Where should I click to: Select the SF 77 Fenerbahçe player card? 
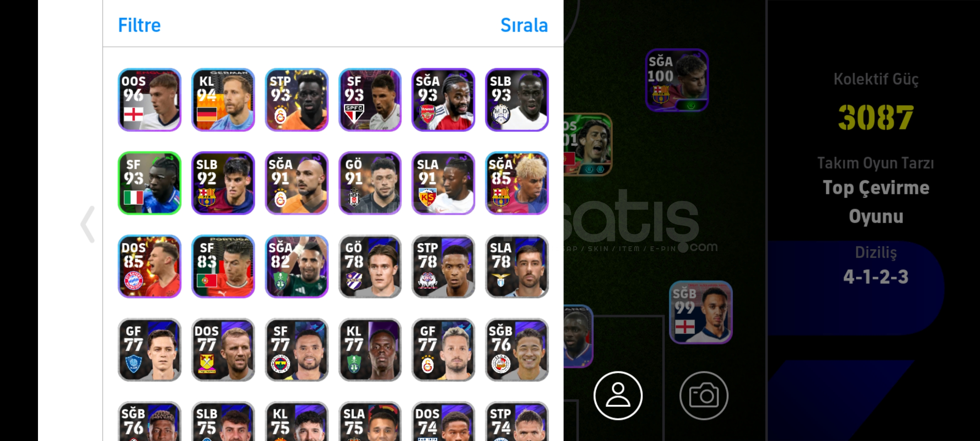coord(296,350)
